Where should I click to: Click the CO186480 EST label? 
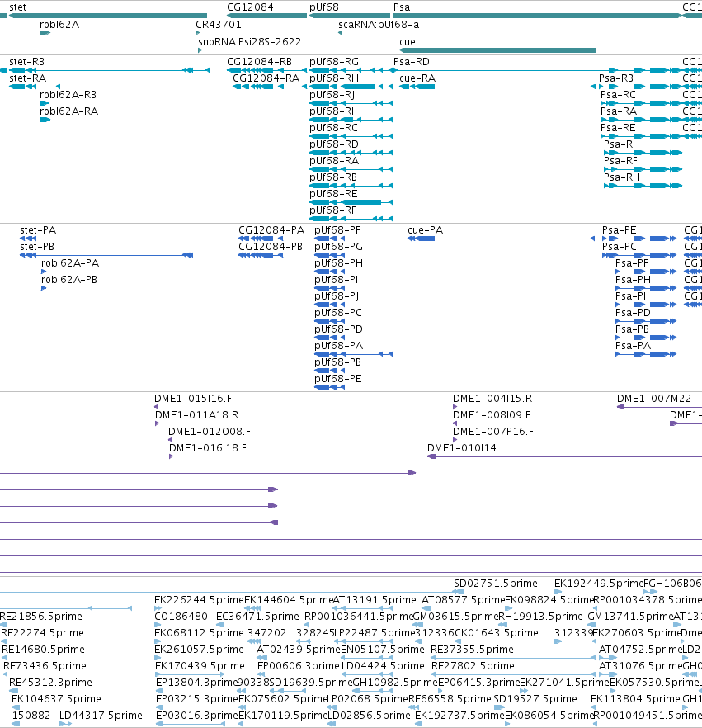181,617
